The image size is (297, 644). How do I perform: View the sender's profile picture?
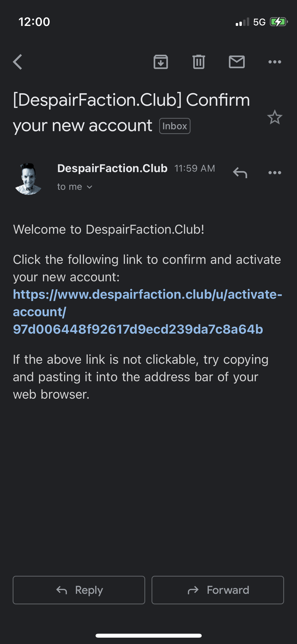point(28,179)
